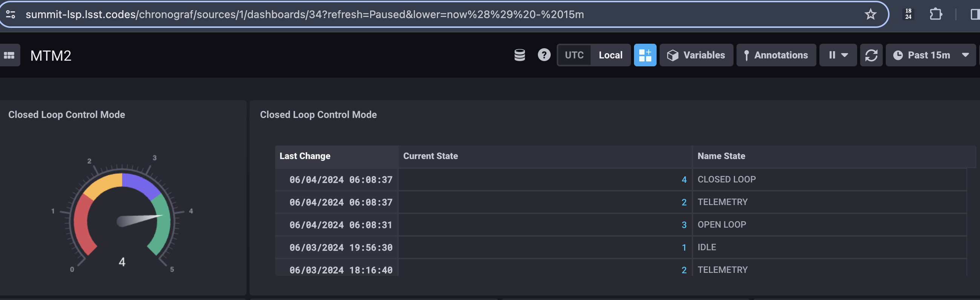Click the browser address bar URL

[x=304, y=14]
